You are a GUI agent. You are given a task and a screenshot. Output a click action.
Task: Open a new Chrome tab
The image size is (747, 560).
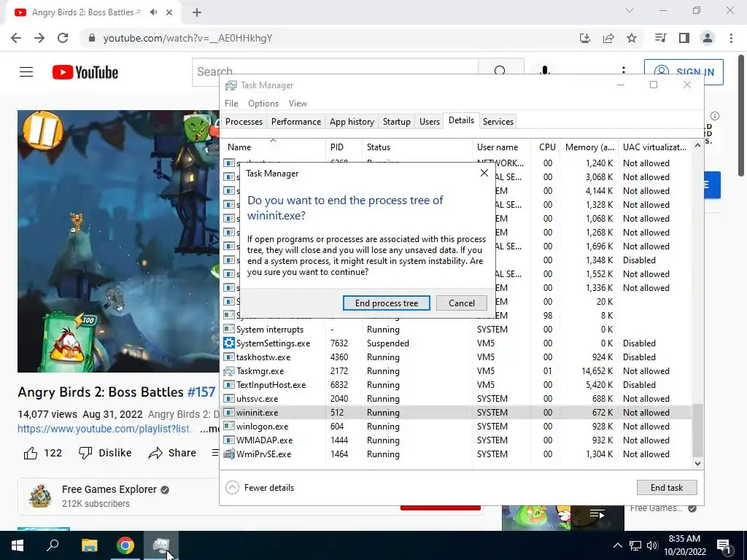tap(197, 12)
